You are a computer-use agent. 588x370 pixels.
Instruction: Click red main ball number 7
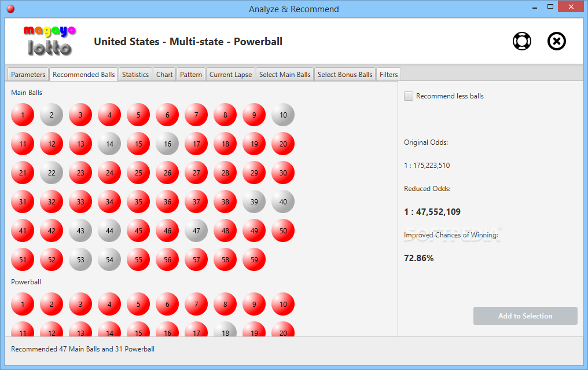point(196,115)
